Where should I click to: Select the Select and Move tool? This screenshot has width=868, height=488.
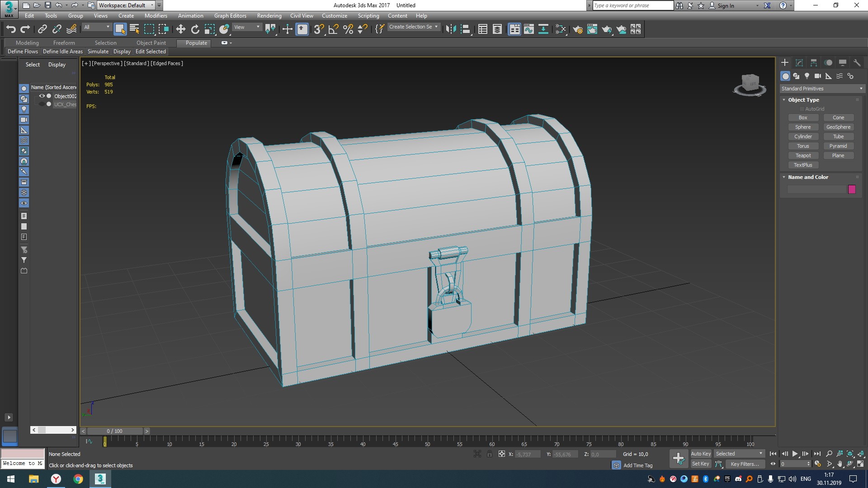180,29
